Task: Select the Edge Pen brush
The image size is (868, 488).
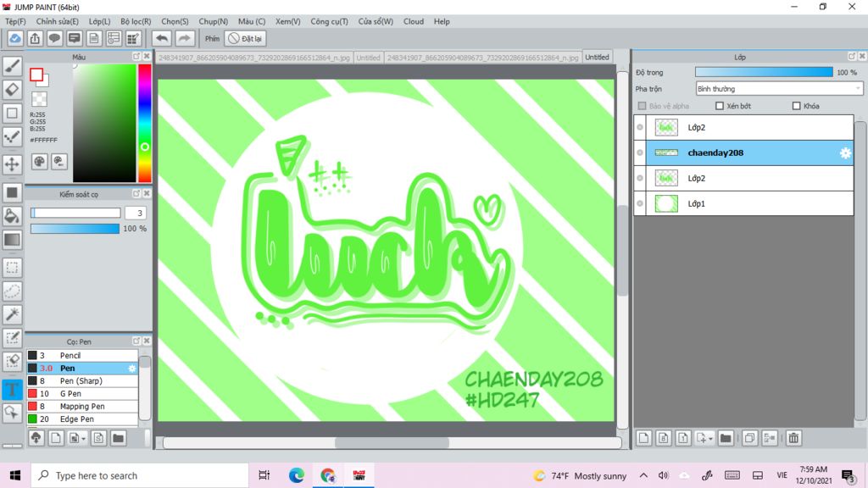Action: point(82,419)
